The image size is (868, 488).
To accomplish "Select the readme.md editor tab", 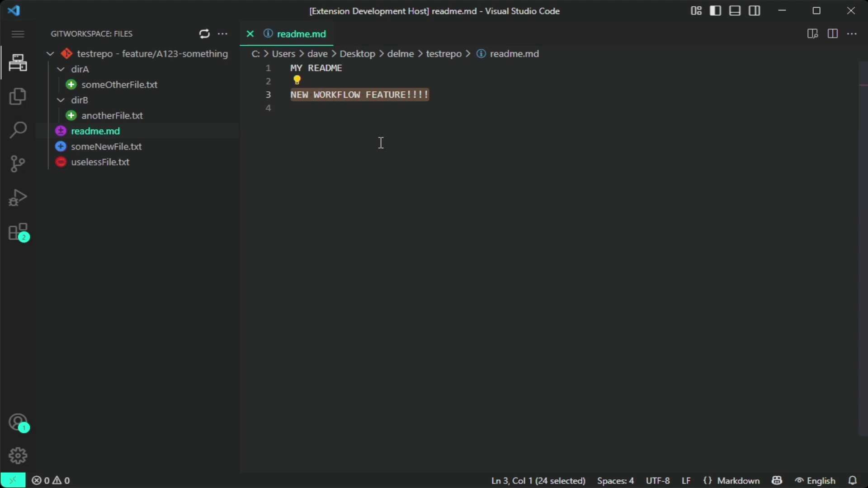I will [x=301, y=34].
